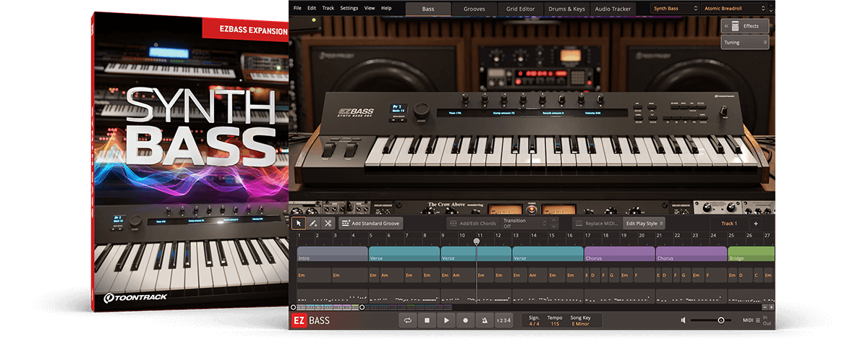
Task: Click the Reverb amount parameter on display
Action: 554,113
